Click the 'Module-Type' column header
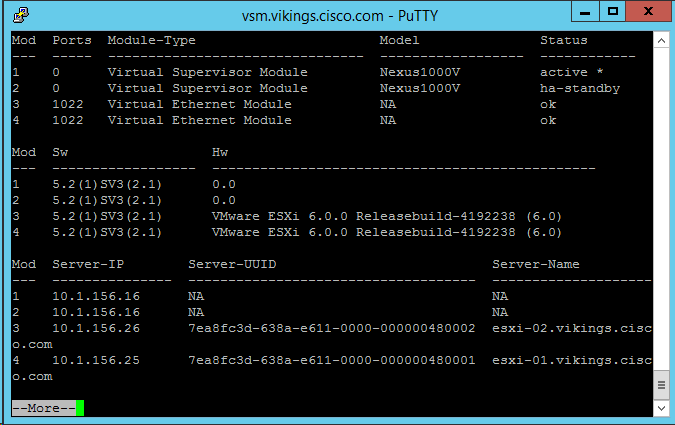This screenshot has height=425, width=675. (152, 40)
